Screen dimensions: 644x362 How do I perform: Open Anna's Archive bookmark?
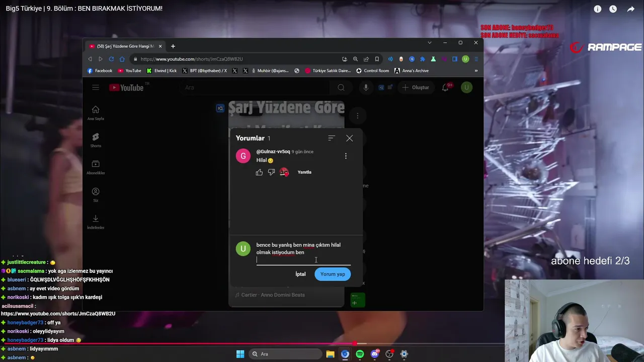point(412,71)
